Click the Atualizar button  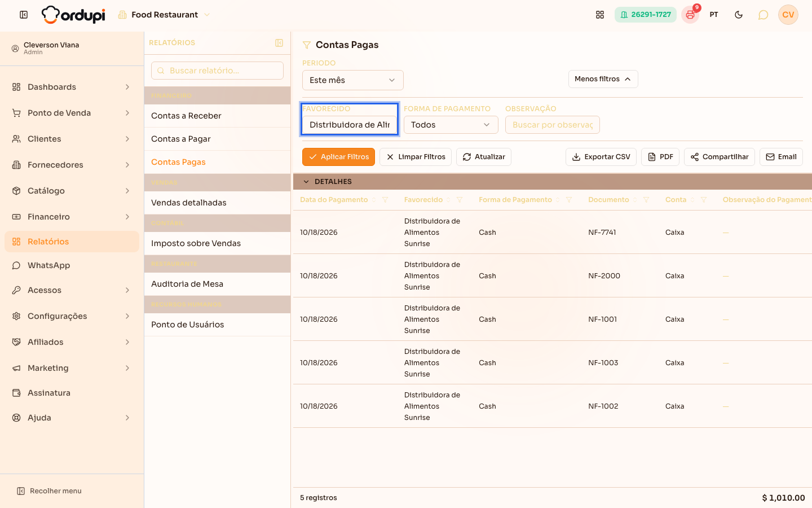(x=484, y=157)
